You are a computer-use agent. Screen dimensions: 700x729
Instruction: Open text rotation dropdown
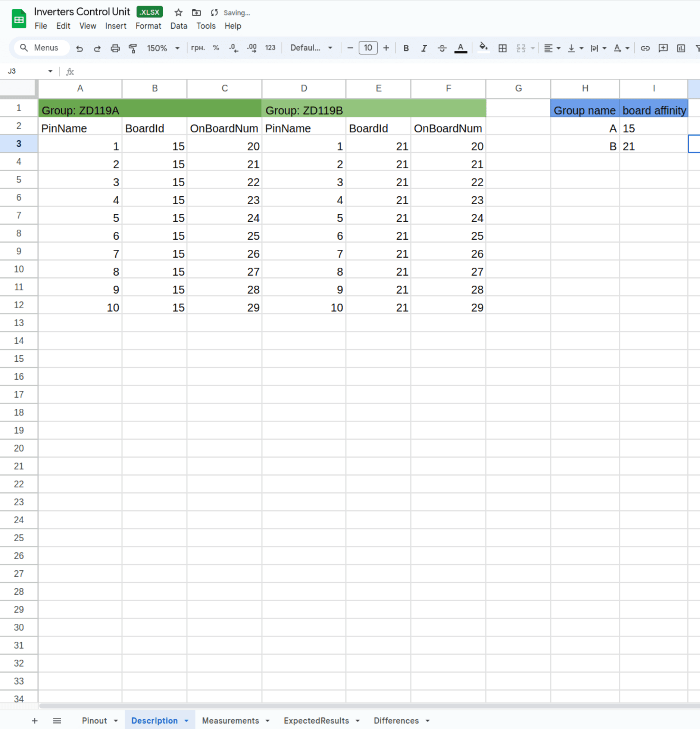tap(621, 48)
